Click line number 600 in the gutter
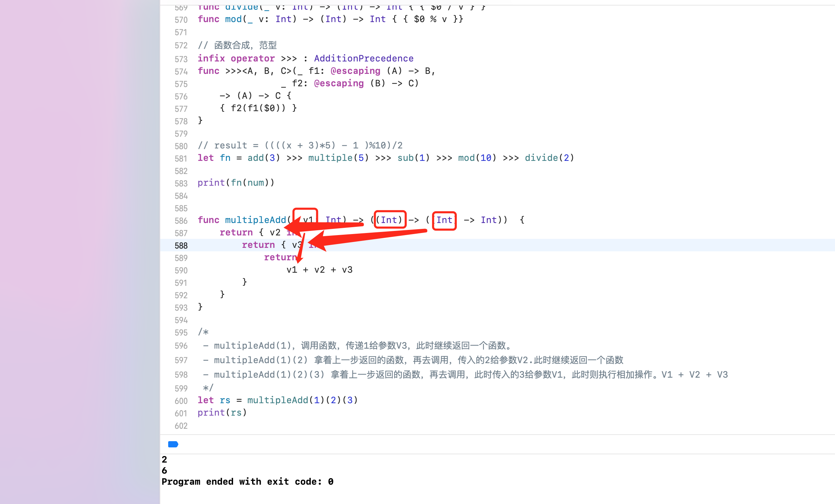Image resolution: width=835 pixels, height=504 pixels. (x=181, y=401)
